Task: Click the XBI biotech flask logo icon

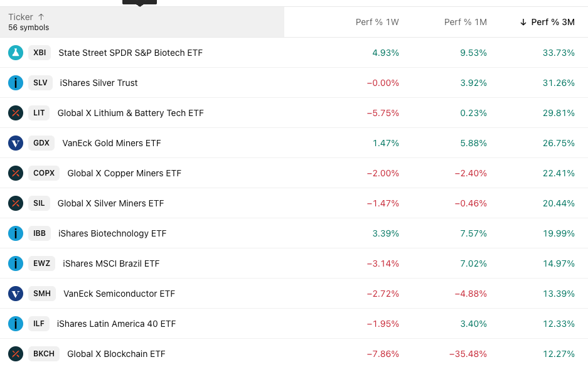Action: [16, 53]
